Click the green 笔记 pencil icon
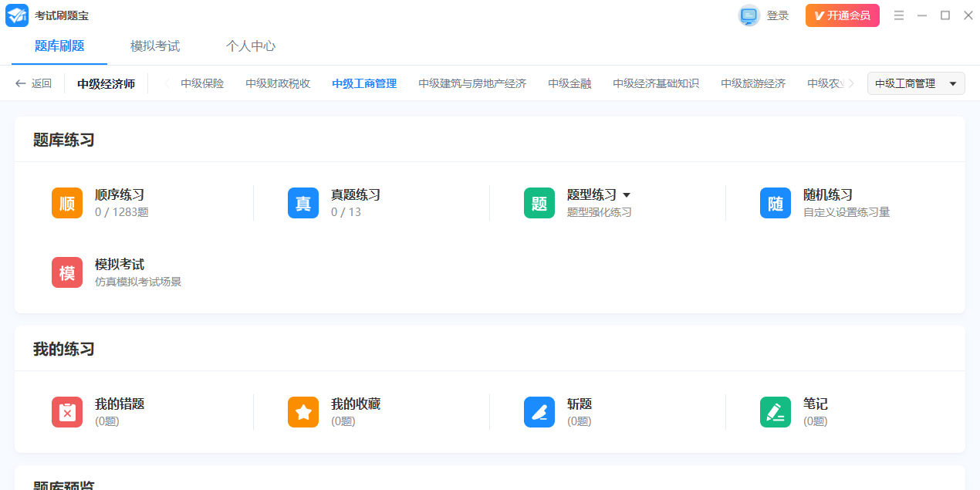980x490 pixels. tap(776, 412)
